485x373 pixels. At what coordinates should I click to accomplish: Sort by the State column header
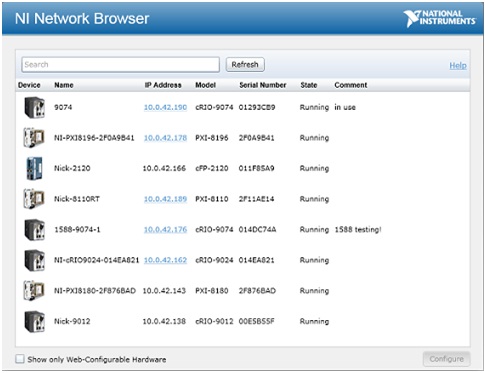tap(309, 85)
